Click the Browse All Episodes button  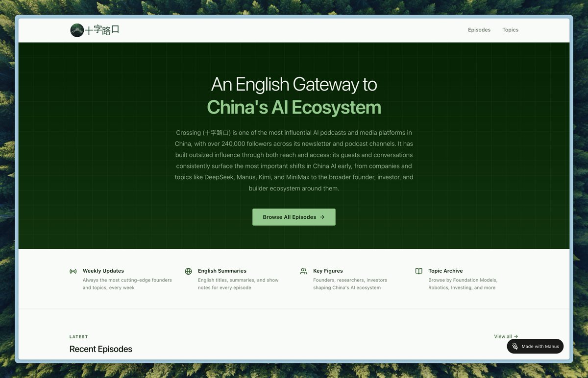(294, 217)
